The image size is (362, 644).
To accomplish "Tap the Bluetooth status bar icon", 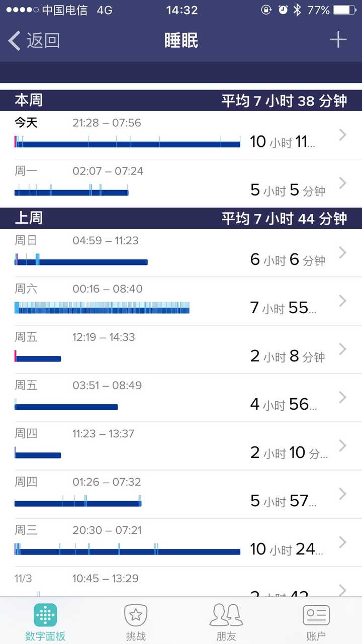I will coord(297,10).
